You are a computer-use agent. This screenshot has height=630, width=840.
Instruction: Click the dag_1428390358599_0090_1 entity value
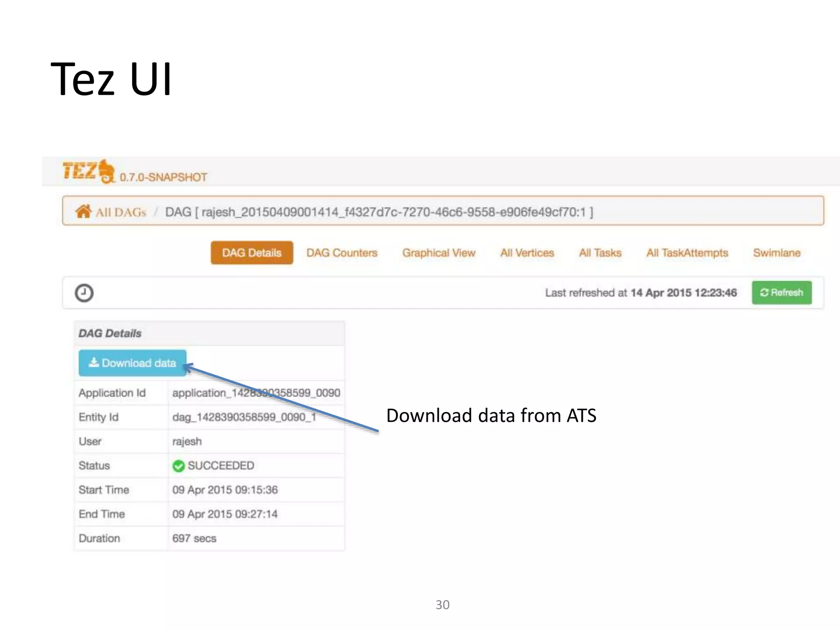pos(244,417)
